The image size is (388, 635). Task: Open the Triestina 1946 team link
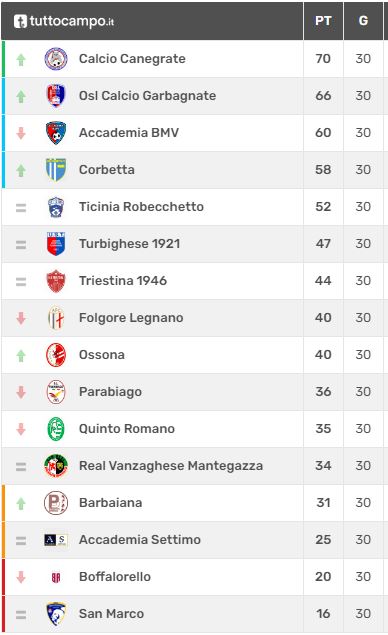pos(123,281)
